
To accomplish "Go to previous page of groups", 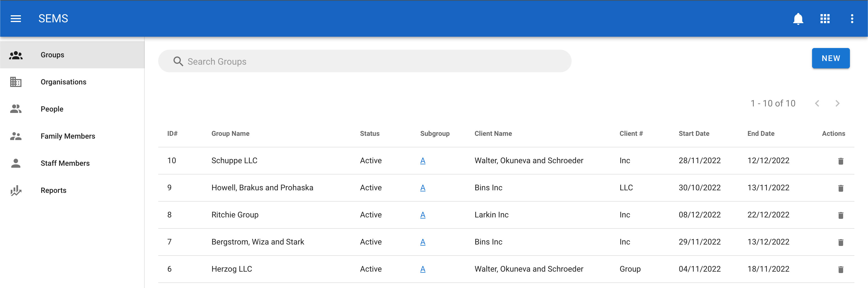I will click(817, 103).
